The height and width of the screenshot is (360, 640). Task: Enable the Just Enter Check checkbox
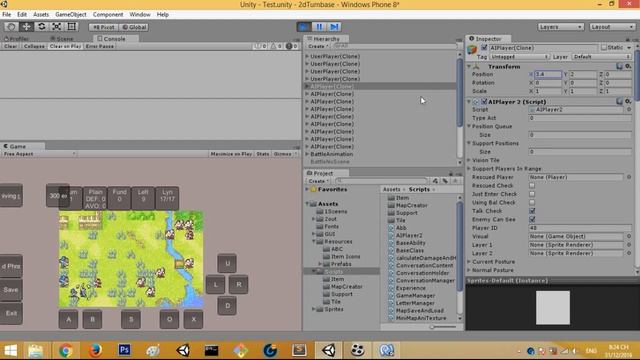pyautogui.click(x=532, y=194)
